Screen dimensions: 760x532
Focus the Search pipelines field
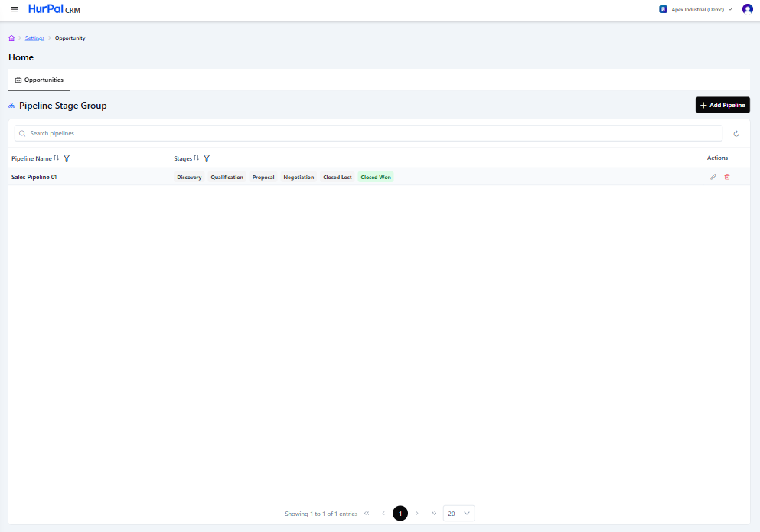tap(368, 133)
